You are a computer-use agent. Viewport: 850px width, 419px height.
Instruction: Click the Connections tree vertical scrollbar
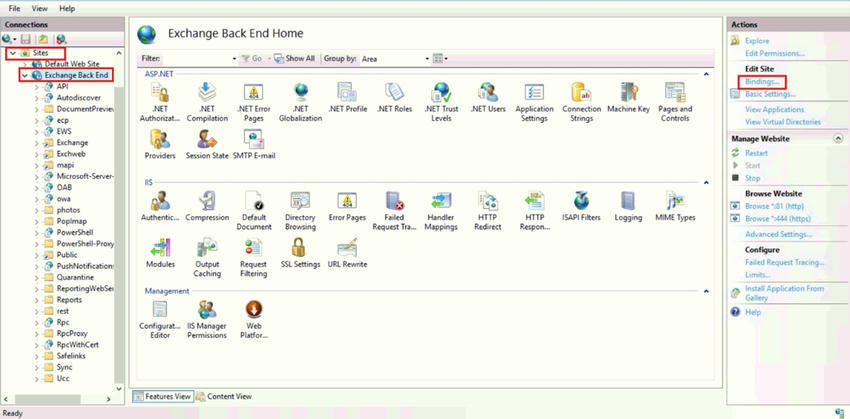(x=120, y=222)
